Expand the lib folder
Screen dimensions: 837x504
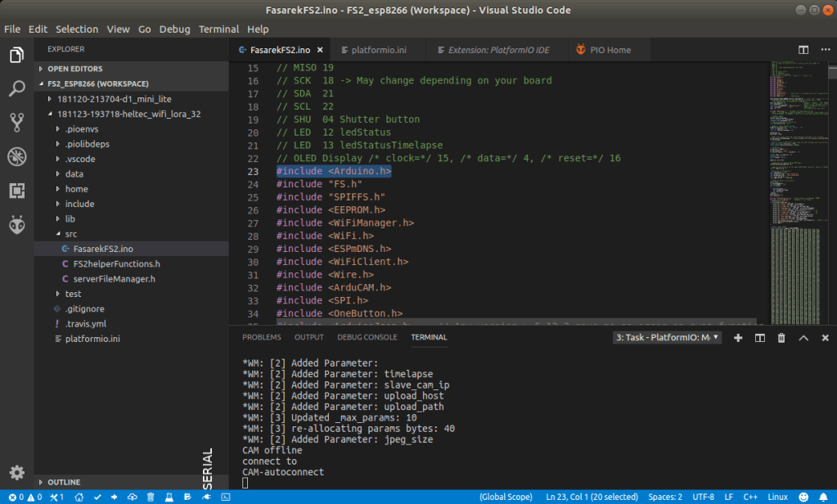pos(70,218)
